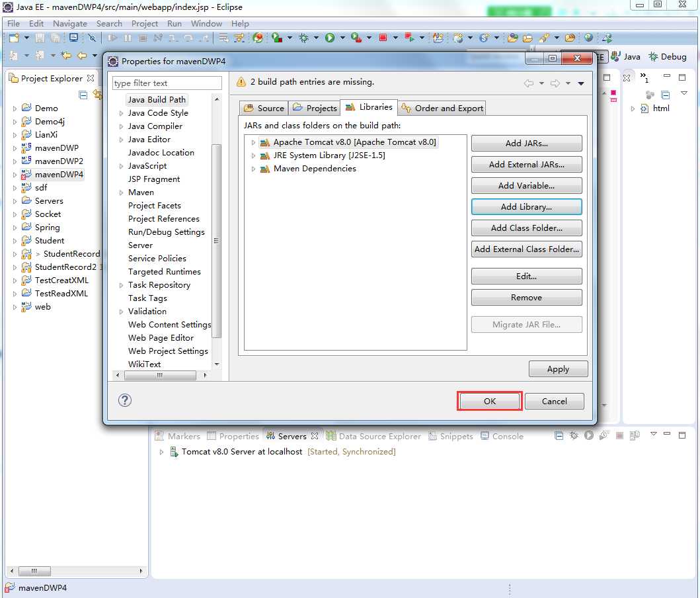The image size is (700, 598).
Task: Click the Open Web Browser globe icon
Action: click(x=588, y=38)
